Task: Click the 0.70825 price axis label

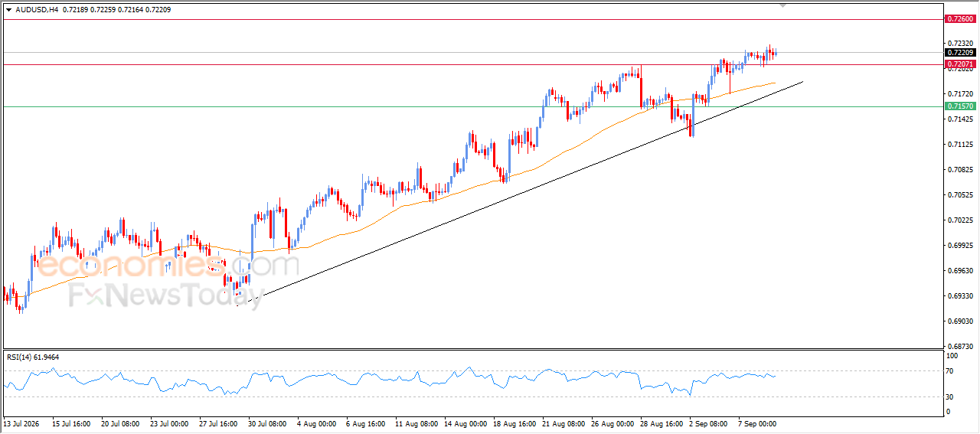Action: (960, 170)
